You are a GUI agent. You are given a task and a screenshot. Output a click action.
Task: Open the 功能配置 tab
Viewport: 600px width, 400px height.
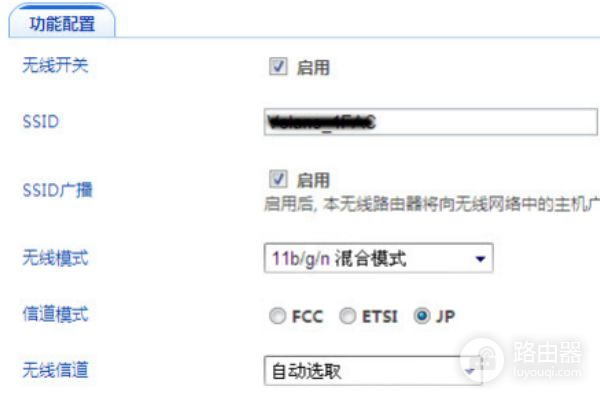tap(62, 22)
